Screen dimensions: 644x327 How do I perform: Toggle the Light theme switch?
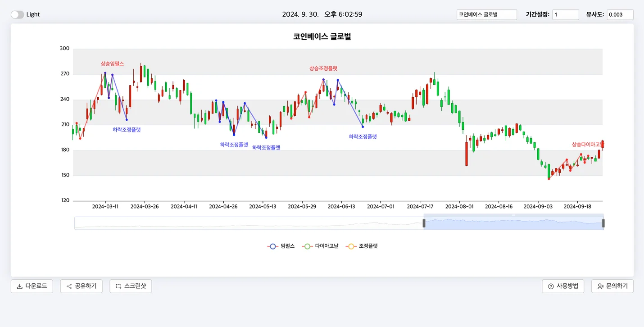18,14
